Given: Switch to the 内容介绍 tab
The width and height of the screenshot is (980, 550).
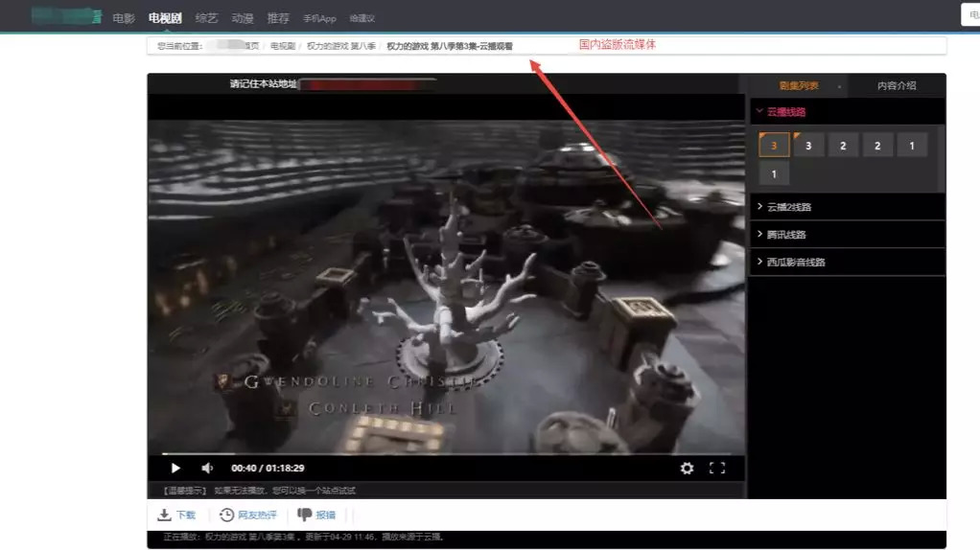Looking at the screenshot, I should tap(897, 85).
